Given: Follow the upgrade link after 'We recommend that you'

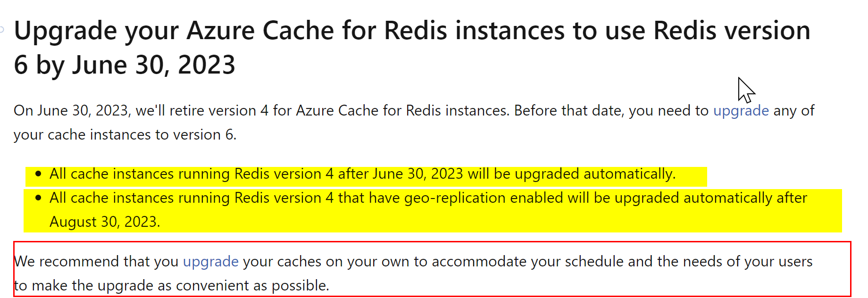Looking at the screenshot, I should (210, 262).
